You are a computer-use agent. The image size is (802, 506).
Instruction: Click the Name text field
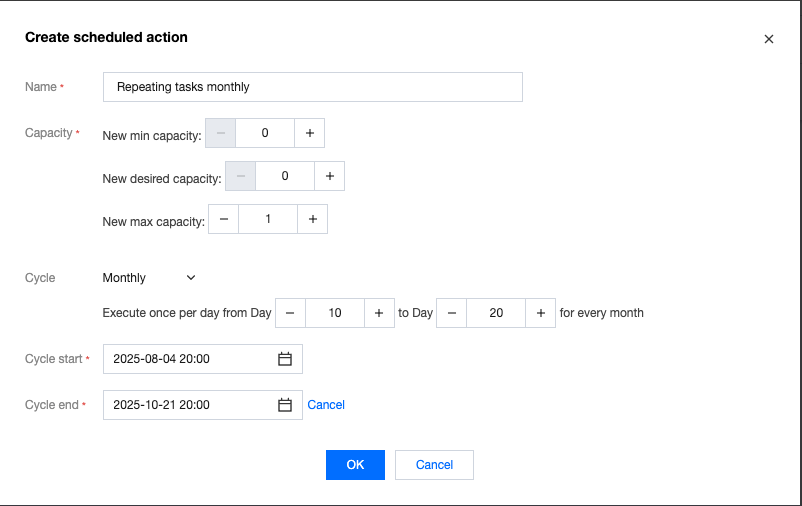tap(312, 87)
